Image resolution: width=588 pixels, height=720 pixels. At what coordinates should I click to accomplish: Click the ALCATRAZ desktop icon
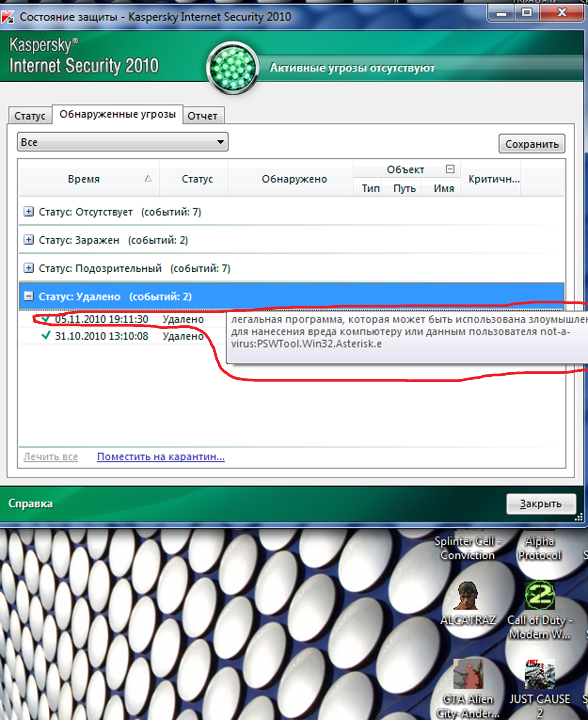pos(468,603)
